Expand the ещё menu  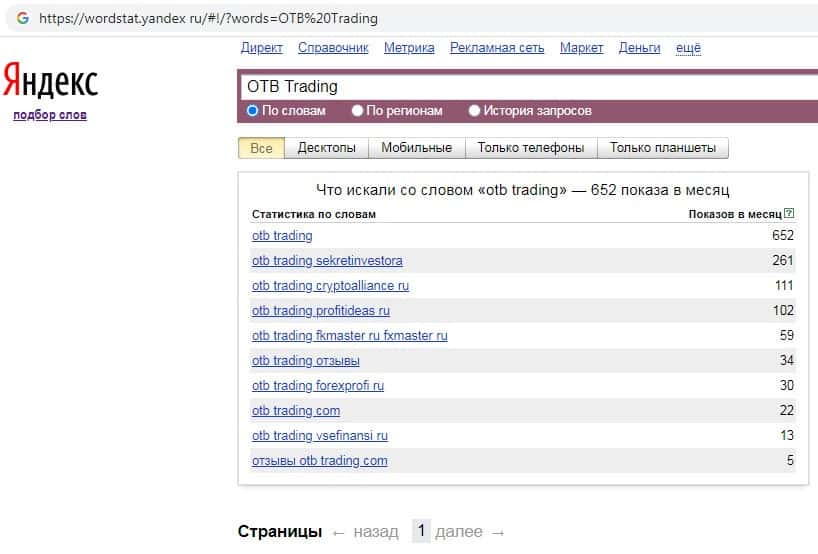click(688, 48)
